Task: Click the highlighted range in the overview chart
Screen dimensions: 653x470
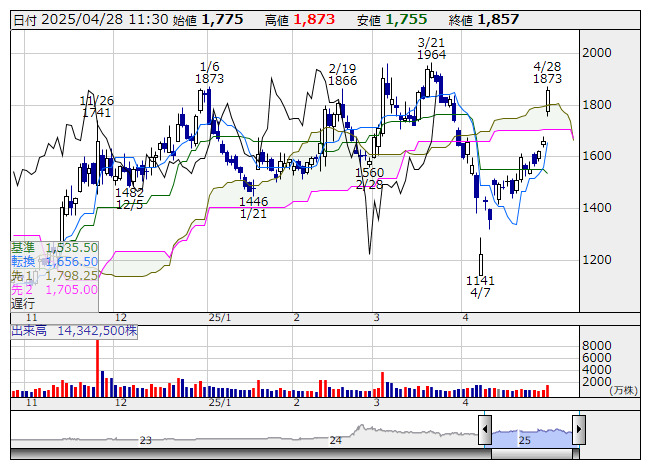Action: (532, 438)
